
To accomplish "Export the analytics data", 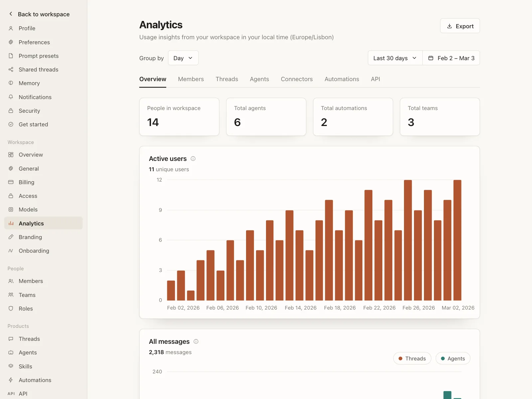I will [x=460, y=26].
